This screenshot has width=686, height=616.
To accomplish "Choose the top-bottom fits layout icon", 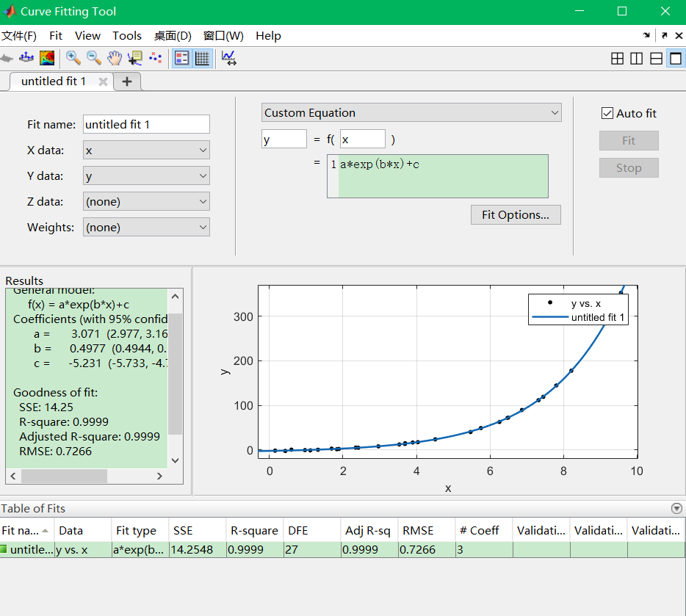I will click(x=656, y=58).
